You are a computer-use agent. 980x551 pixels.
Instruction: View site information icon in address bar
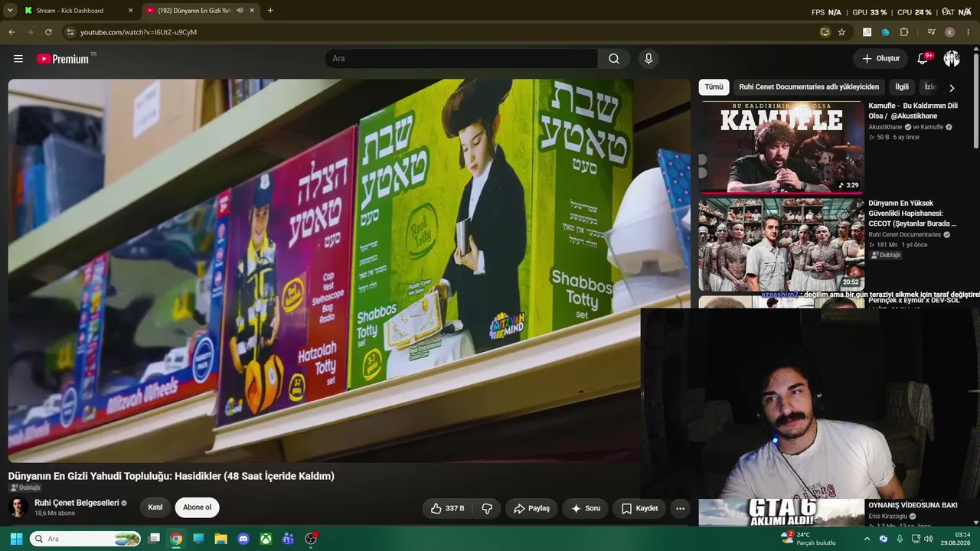[70, 32]
